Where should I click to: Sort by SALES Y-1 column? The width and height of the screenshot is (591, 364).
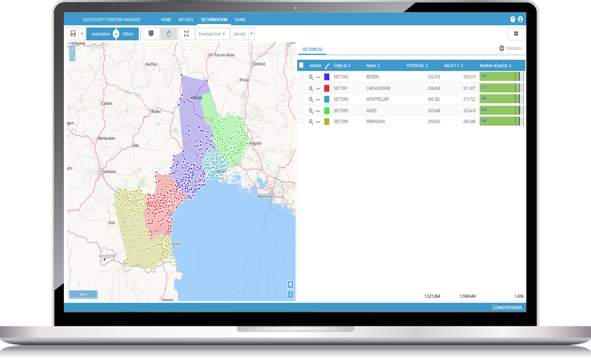click(x=453, y=66)
